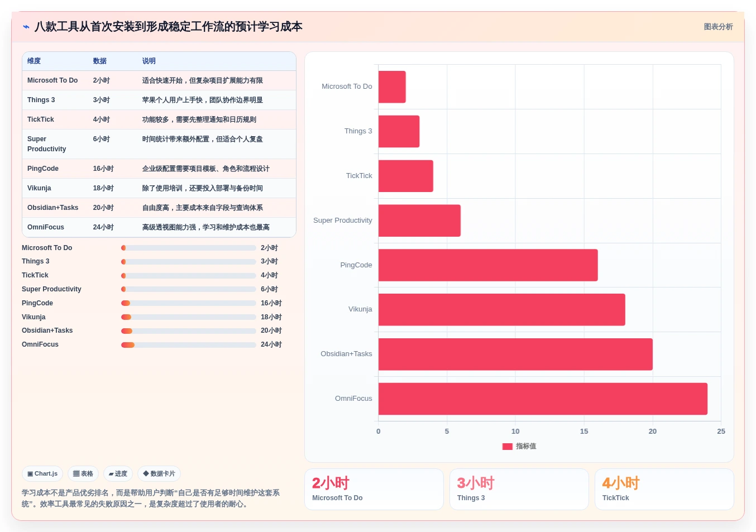Select the TickTick table row name

tap(41, 119)
